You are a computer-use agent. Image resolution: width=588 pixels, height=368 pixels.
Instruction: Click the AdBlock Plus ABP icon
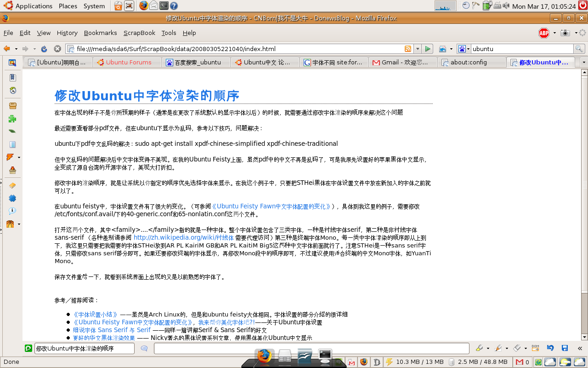pyautogui.click(x=543, y=33)
